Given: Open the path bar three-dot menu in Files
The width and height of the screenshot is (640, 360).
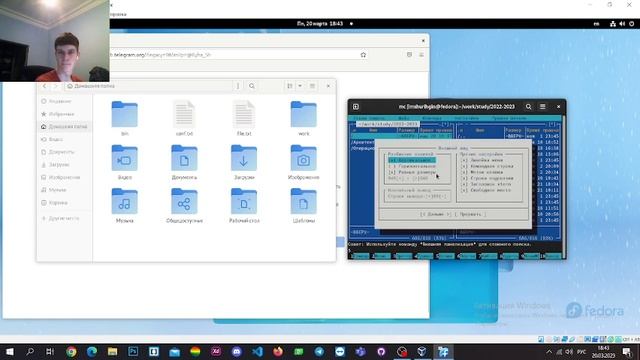Looking at the screenshot, I should pos(238,86).
